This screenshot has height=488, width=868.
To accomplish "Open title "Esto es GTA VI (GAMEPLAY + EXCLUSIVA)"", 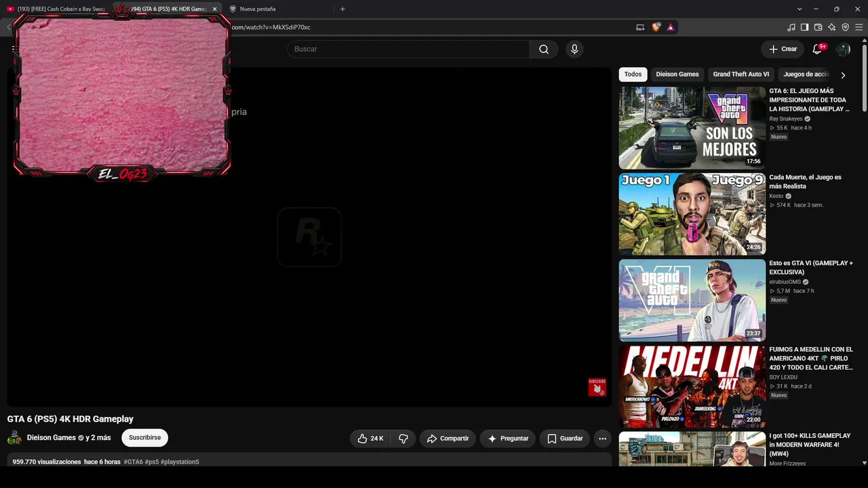I will coord(811,268).
